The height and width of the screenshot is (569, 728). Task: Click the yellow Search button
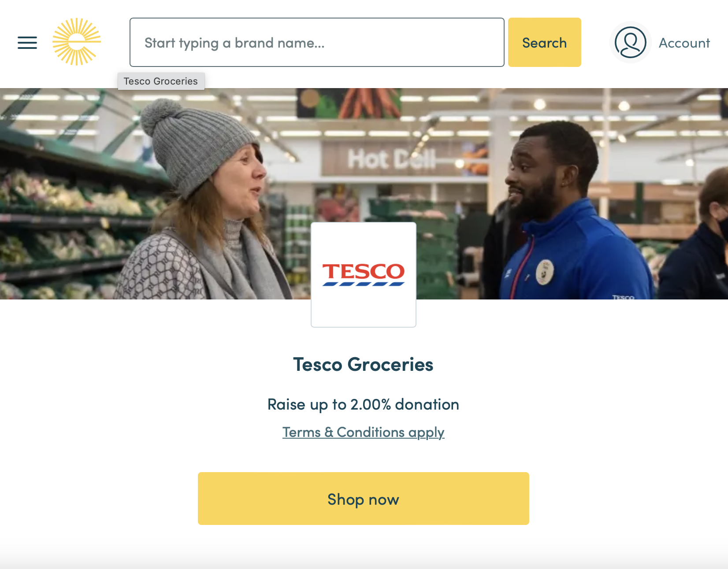pos(545,42)
